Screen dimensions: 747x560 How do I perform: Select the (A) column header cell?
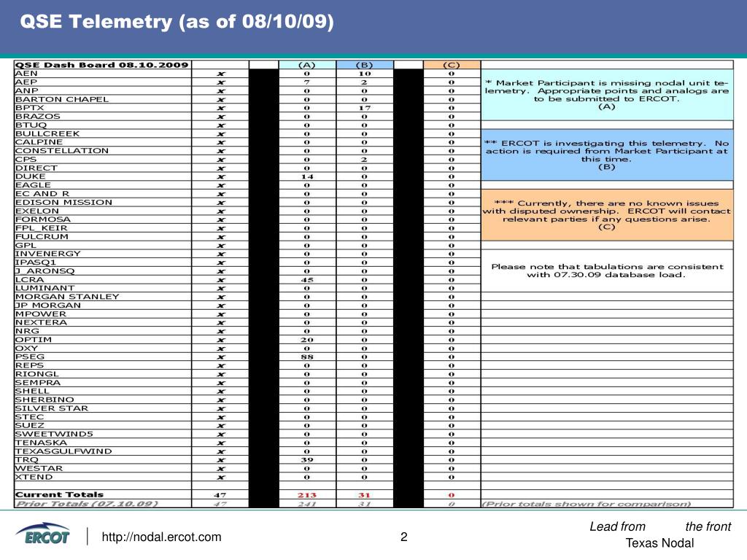point(307,65)
